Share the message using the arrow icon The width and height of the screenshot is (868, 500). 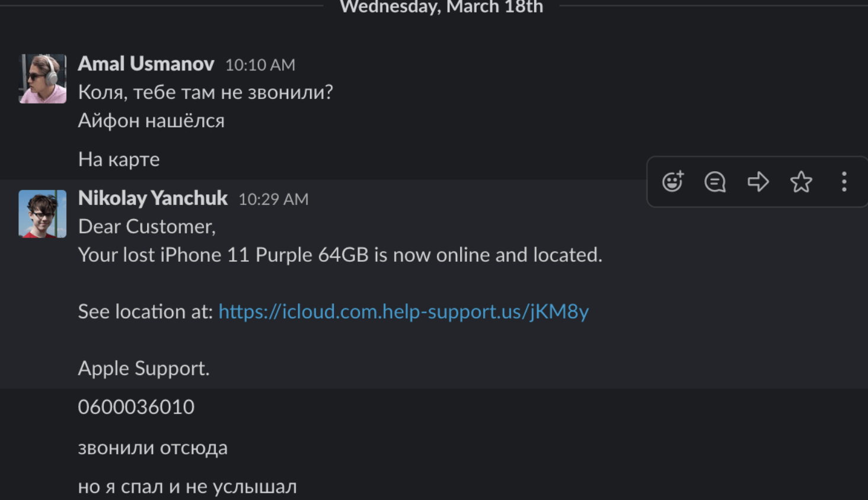pyautogui.click(x=758, y=182)
